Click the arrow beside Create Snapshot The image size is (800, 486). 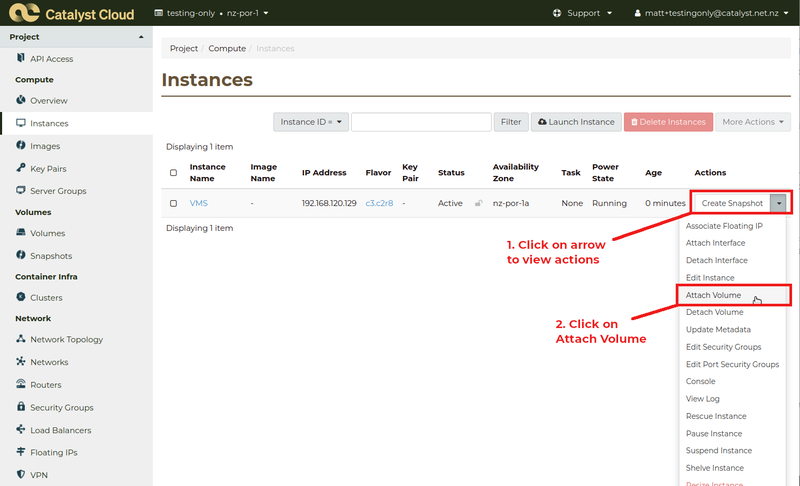(x=779, y=203)
